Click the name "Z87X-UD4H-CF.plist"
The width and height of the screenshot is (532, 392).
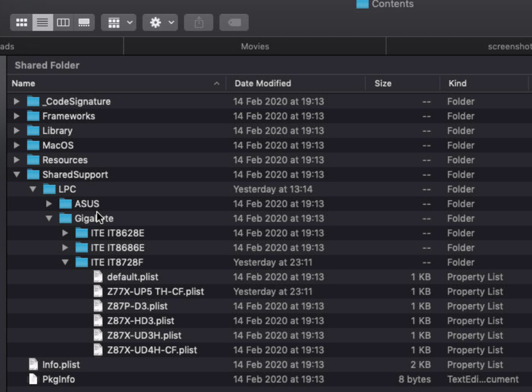(x=152, y=350)
